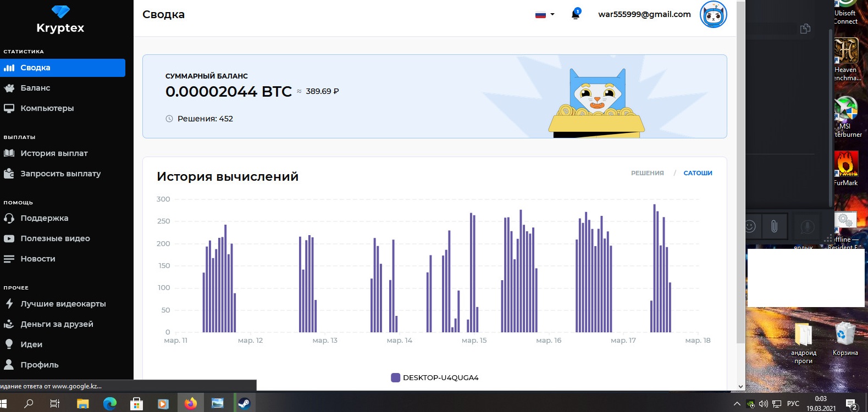Open История выплат menu item
The height and width of the screenshot is (412, 868).
[x=54, y=153]
